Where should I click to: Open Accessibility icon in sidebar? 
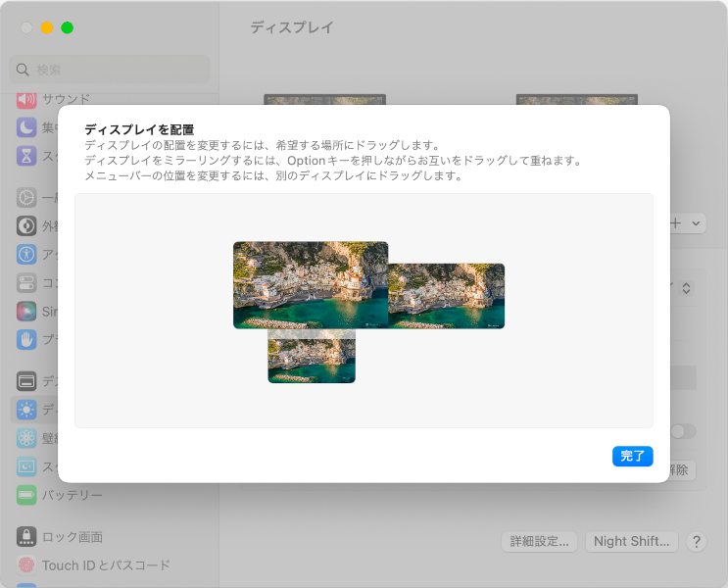point(26,255)
